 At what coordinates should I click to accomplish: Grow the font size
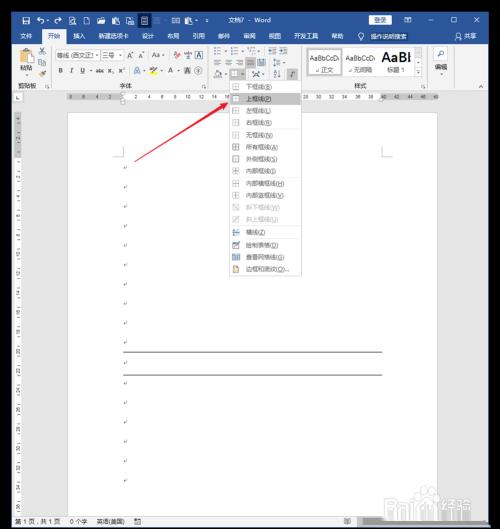click(130, 55)
